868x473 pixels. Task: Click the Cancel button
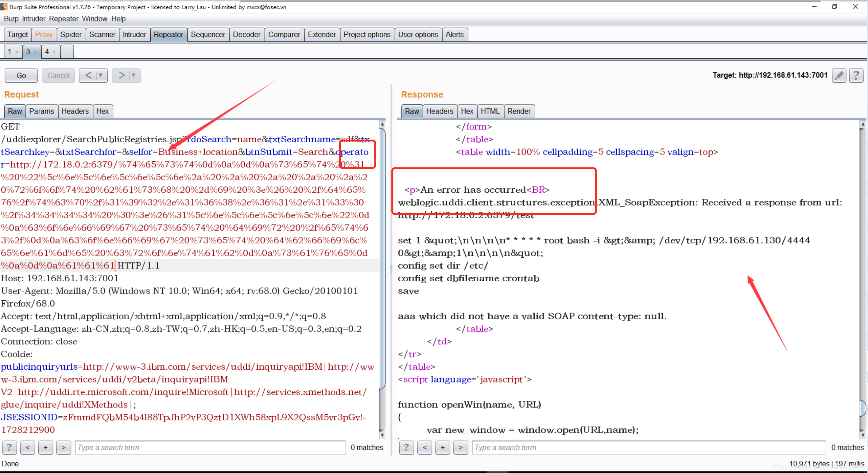coord(58,75)
